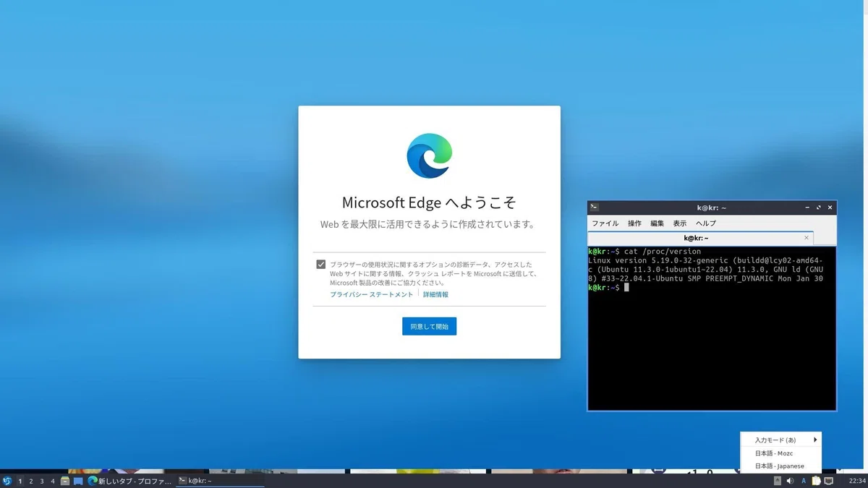Switch to virtual desktop 4
Screen dimensions: 868x488
(53, 481)
